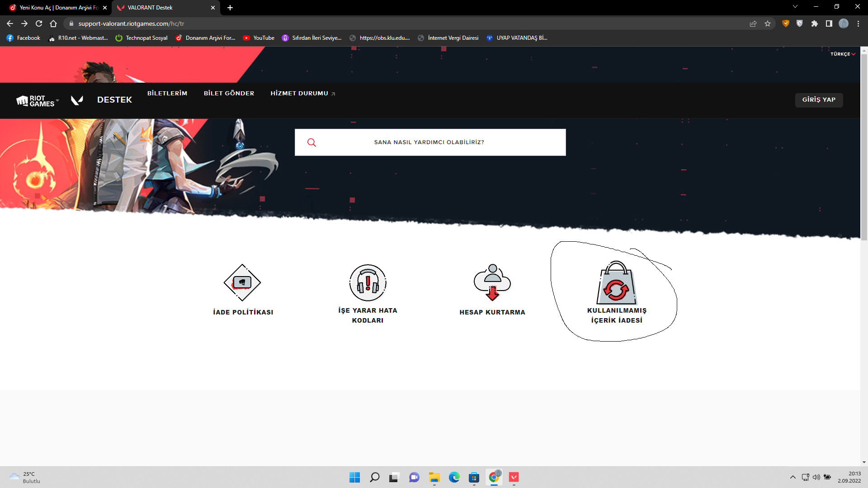The image size is (868, 488).
Task: Click the Giriş Yap button
Action: 819,100
